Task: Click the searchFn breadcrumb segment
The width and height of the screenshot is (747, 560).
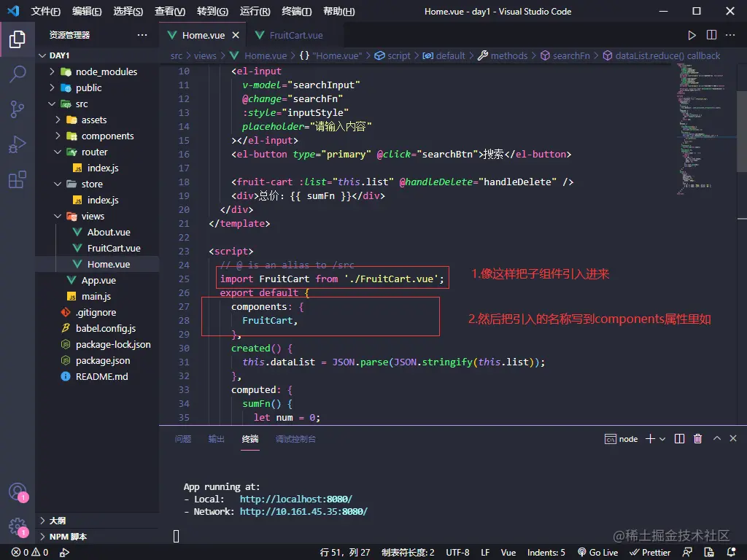Action: pos(570,55)
